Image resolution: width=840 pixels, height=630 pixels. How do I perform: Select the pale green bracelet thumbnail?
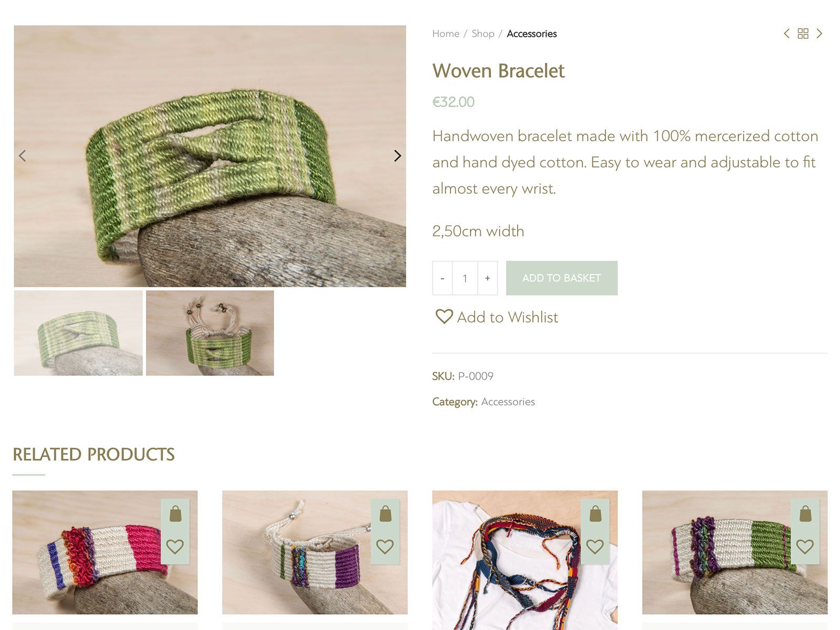click(78, 333)
